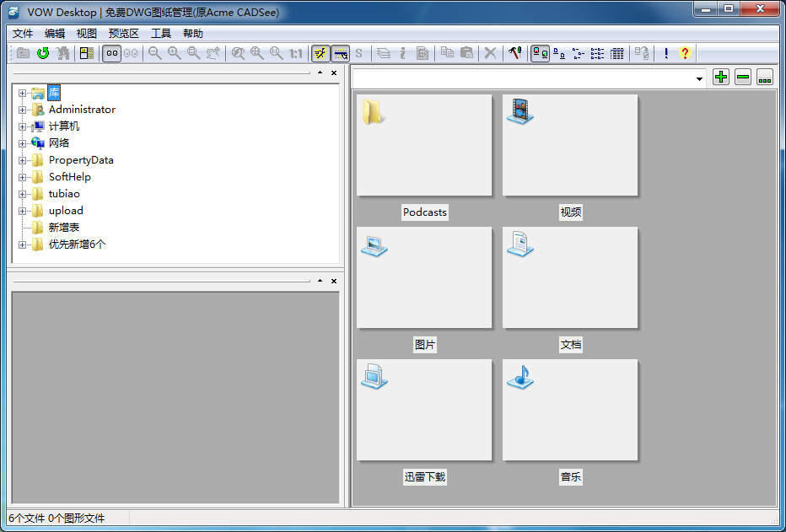Expand the Administrator tree node
The image size is (786, 532).
click(23, 110)
